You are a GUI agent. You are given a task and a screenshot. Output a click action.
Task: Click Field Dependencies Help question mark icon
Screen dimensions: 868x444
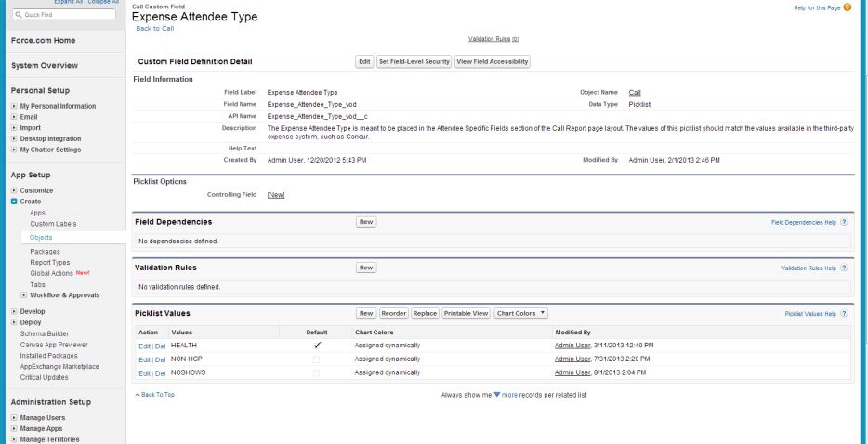pyautogui.click(x=844, y=223)
